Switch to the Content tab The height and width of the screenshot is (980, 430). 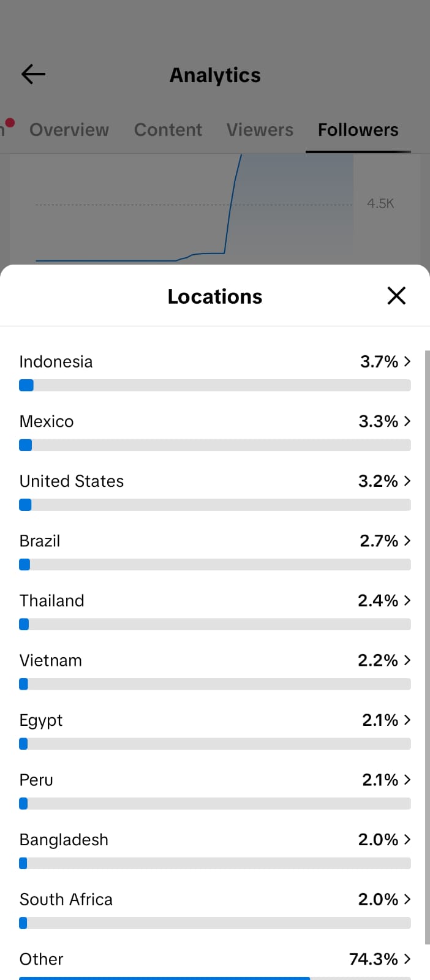(168, 130)
